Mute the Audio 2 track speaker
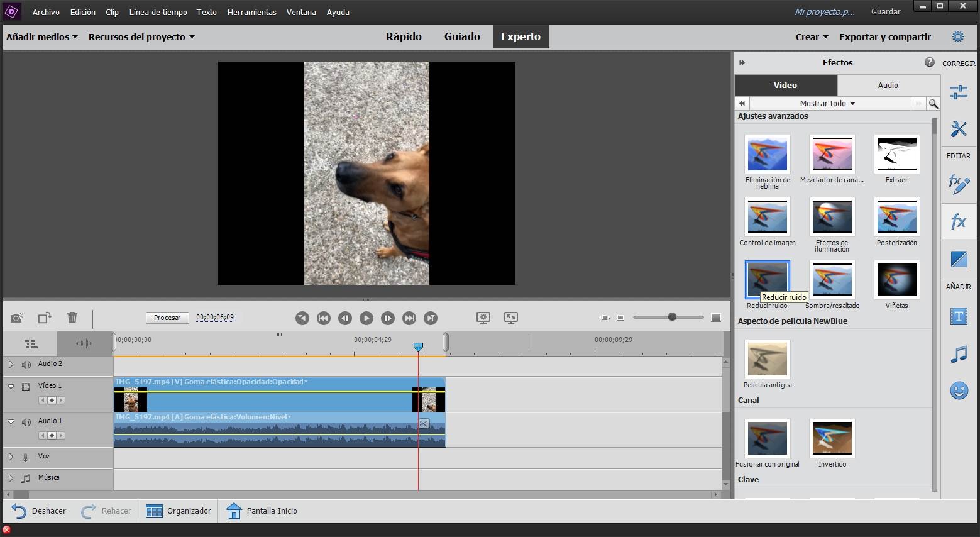980x537 pixels. click(x=26, y=365)
